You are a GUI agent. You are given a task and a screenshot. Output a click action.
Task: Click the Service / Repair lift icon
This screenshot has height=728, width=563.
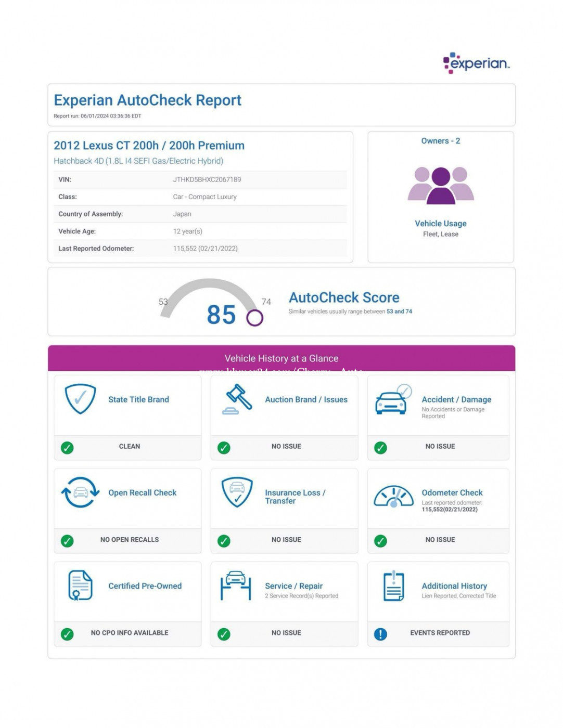coord(236,586)
